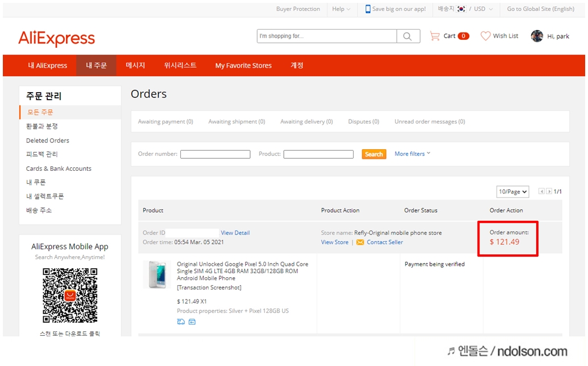The image size is (588, 366).
Task: Expand More filters
Action: (x=412, y=154)
